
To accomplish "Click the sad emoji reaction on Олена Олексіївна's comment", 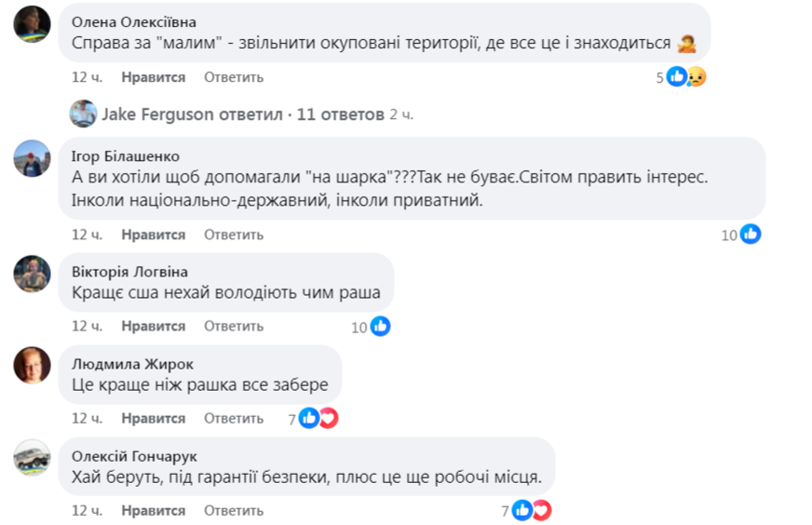I will (x=696, y=77).
